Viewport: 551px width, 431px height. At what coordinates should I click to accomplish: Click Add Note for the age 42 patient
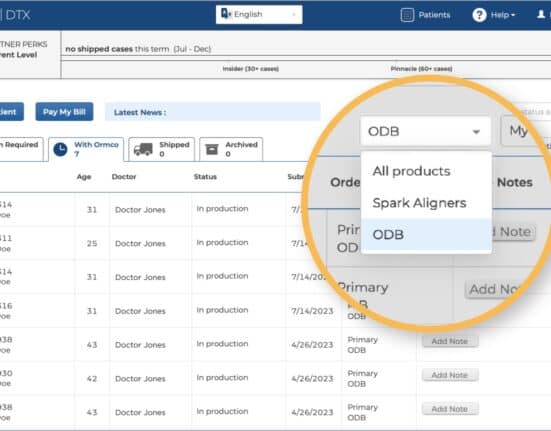[450, 375]
